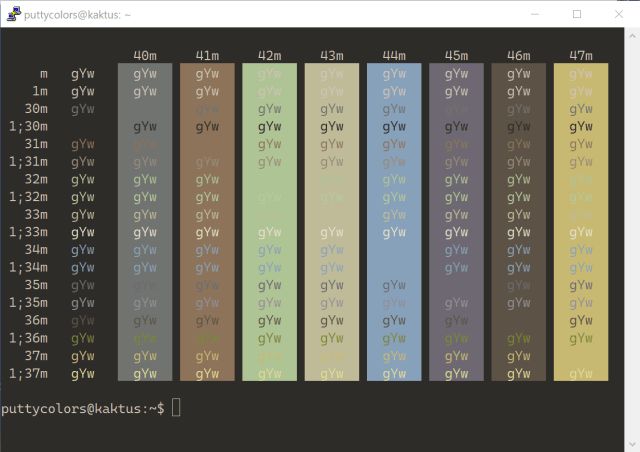Viewport: 640px width, 452px height.
Task: Select the yellow 47m background color column
Action: tap(581, 222)
